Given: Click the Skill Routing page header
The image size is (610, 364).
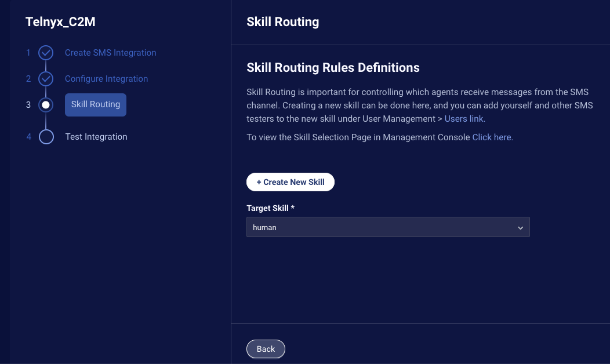Looking at the screenshot, I should [283, 22].
